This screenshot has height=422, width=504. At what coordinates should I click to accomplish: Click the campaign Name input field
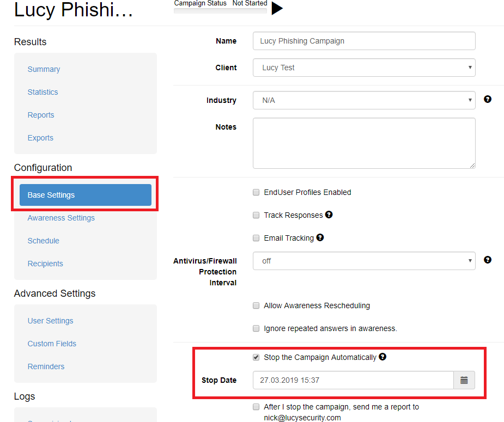pos(364,41)
